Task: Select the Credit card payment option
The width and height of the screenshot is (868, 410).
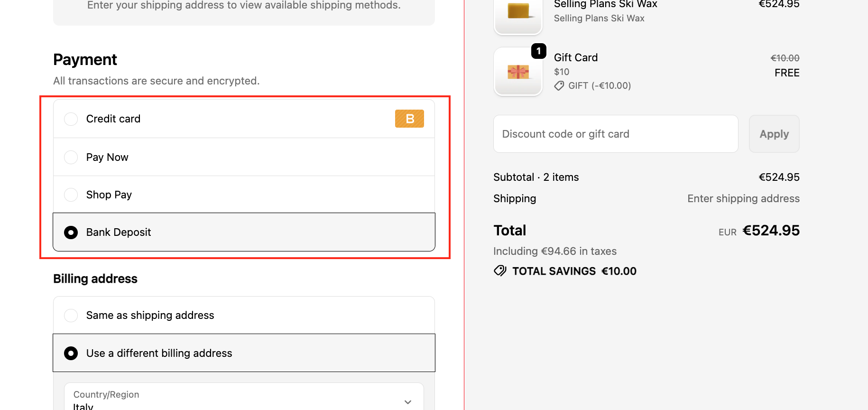Action: [71, 119]
